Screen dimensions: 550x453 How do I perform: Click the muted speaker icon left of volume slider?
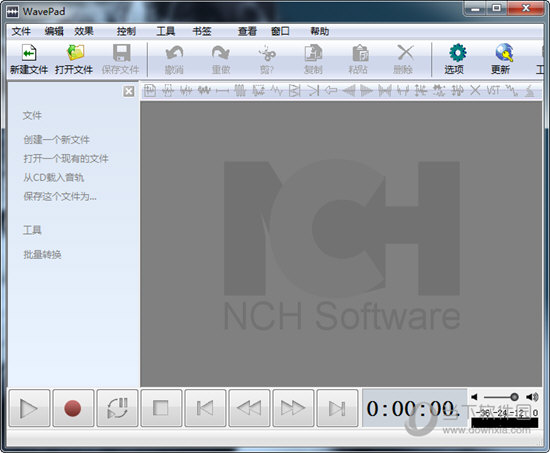474,397
